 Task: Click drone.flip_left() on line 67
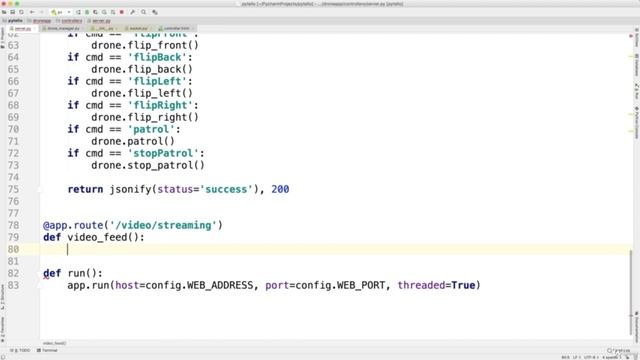[142, 93]
